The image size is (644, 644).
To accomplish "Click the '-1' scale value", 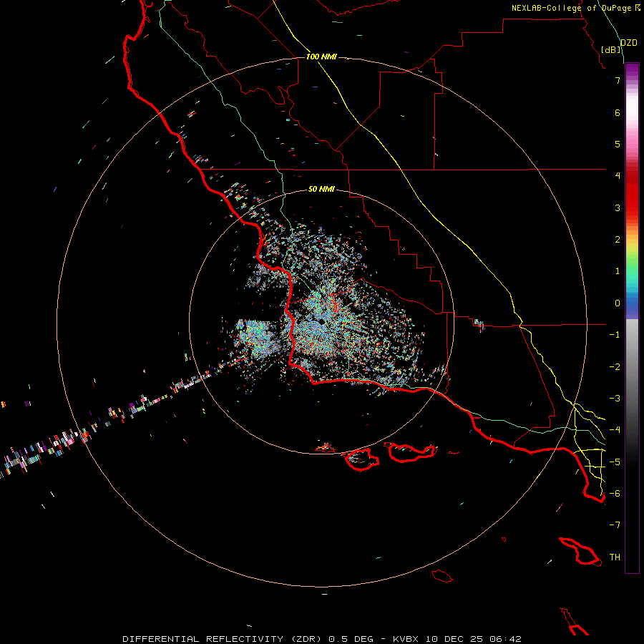I will coord(615,335).
